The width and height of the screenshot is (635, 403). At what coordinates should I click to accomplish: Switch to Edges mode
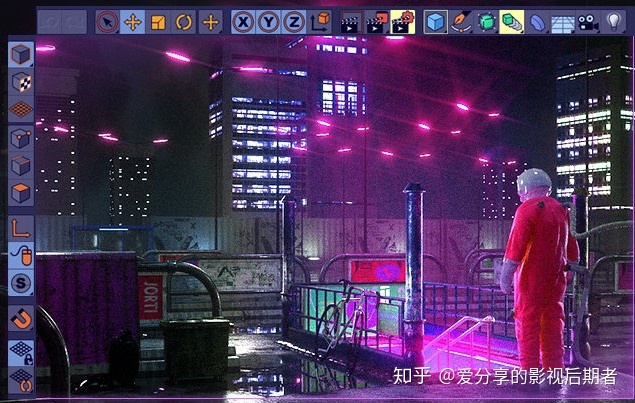21,166
